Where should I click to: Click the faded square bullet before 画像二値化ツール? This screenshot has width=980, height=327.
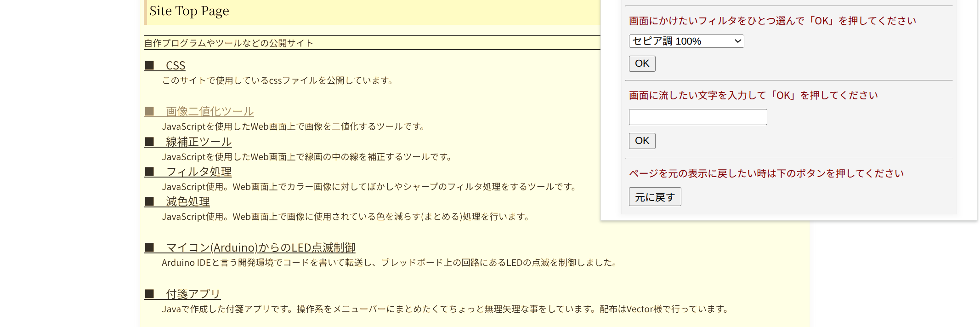coord(149,111)
